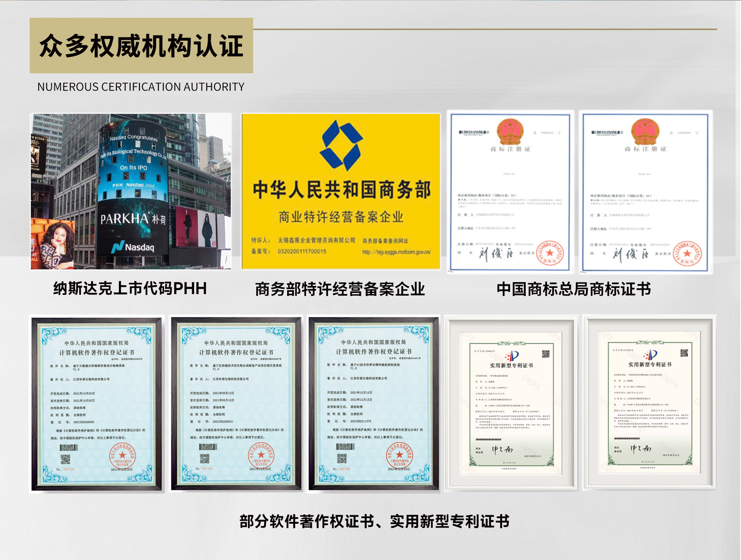Select the red seal on class 35 trademark certificate
The width and height of the screenshot is (741, 560).
tap(550, 253)
